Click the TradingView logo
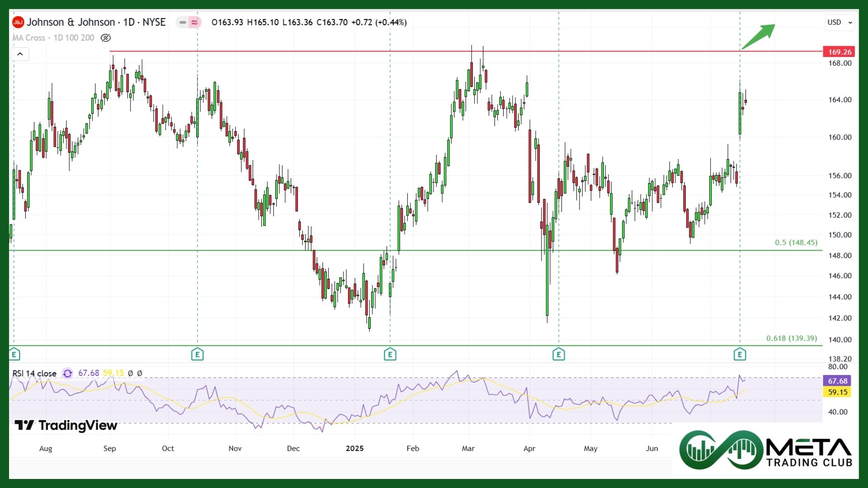 66,425
